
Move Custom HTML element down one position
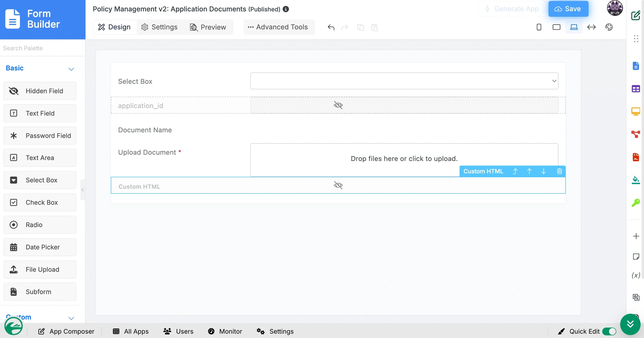tap(543, 171)
